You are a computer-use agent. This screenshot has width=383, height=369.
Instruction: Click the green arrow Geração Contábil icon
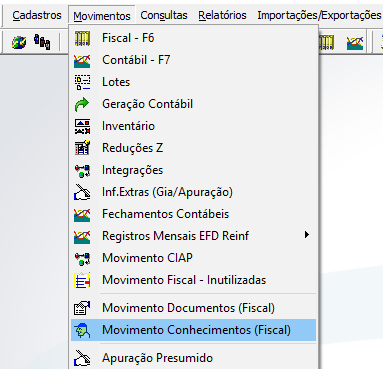(x=82, y=104)
